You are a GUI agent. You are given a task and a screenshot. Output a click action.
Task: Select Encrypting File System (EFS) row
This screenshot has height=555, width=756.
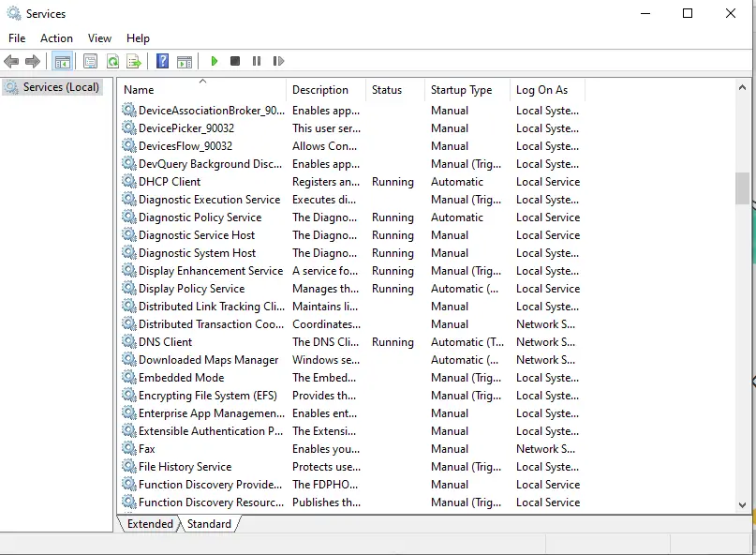click(351, 396)
